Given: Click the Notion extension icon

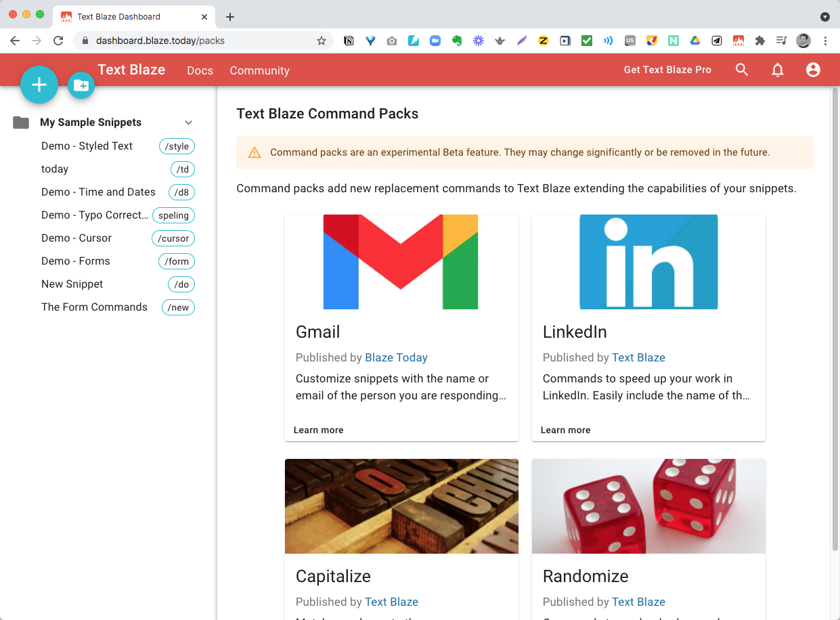Looking at the screenshot, I should point(349,41).
